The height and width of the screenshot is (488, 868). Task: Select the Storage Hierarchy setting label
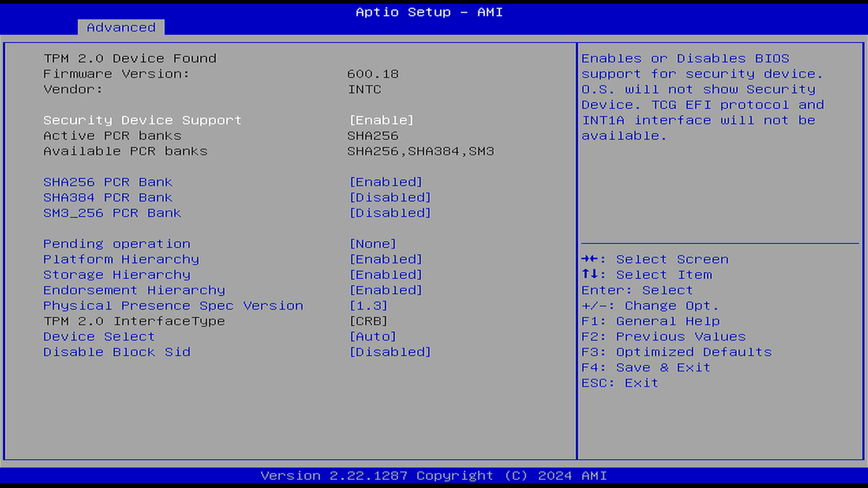pyautogui.click(x=117, y=275)
